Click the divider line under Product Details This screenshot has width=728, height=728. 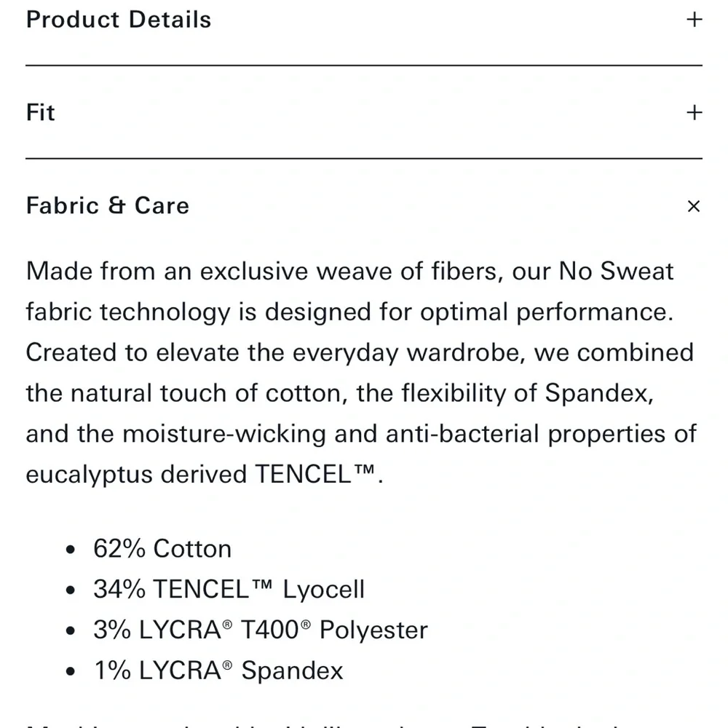pyautogui.click(x=364, y=66)
